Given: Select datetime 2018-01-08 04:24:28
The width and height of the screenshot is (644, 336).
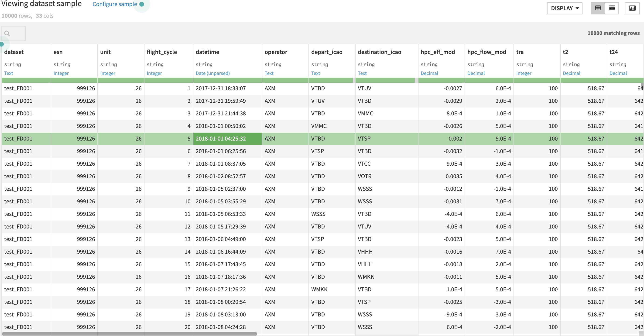Looking at the screenshot, I should pyautogui.click(x=227, y=327).
